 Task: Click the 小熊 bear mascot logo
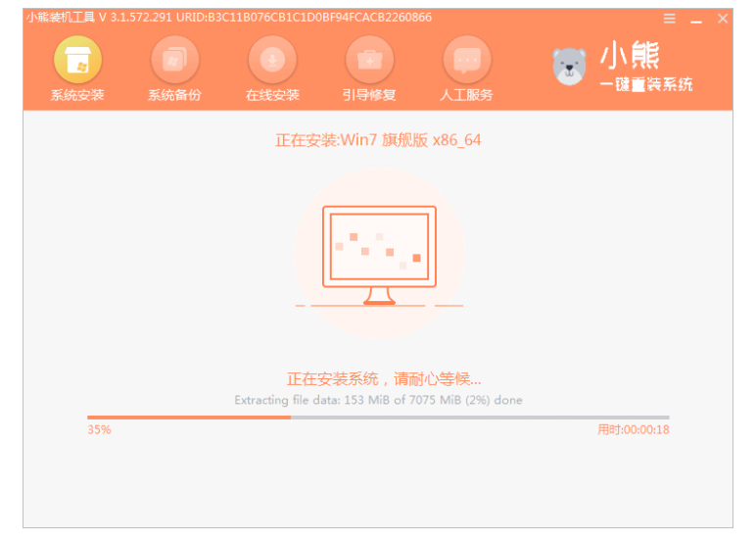pos(569,66)
